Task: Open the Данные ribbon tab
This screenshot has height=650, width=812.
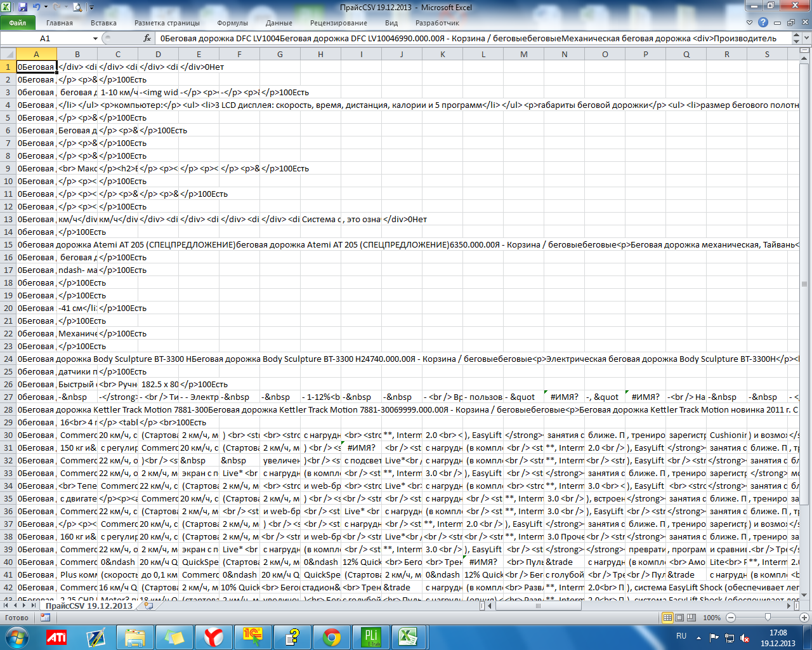Action: (x=279, y=23)
